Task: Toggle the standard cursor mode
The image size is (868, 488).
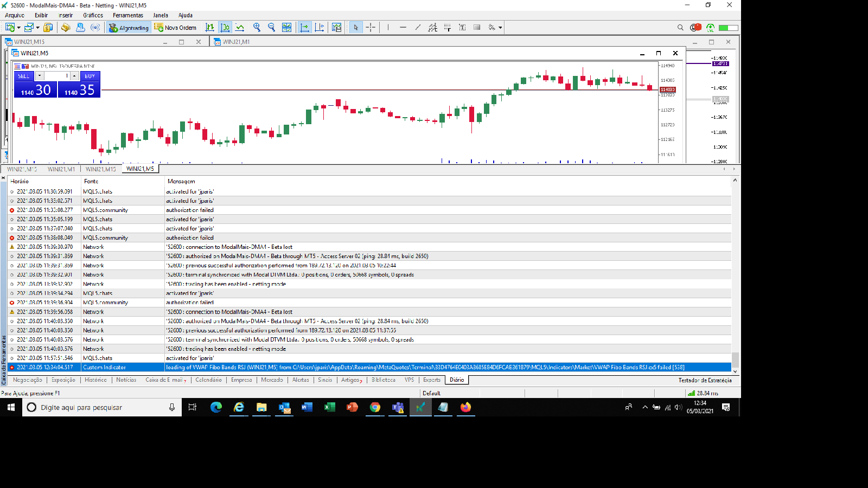Action: [x=356, y=28]
